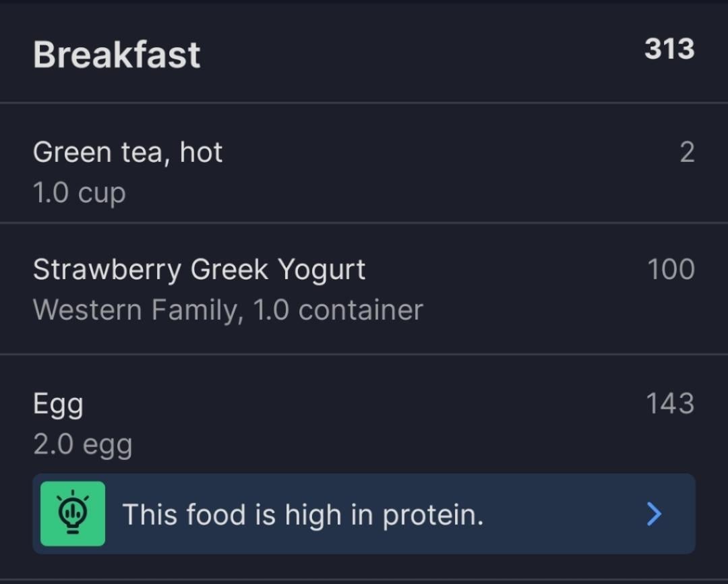Tap the 2 calorie value for green tea
Image resolution: width=728 pixels, height=584 pixels.
coord(687,152)
